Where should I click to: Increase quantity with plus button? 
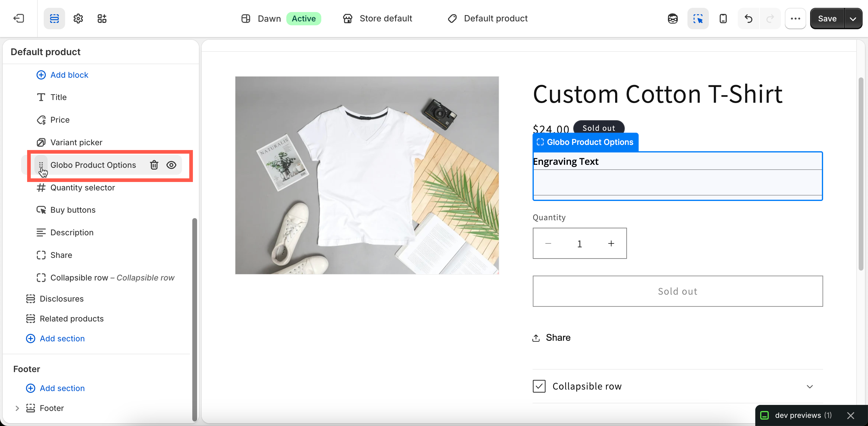coord(611,243)
